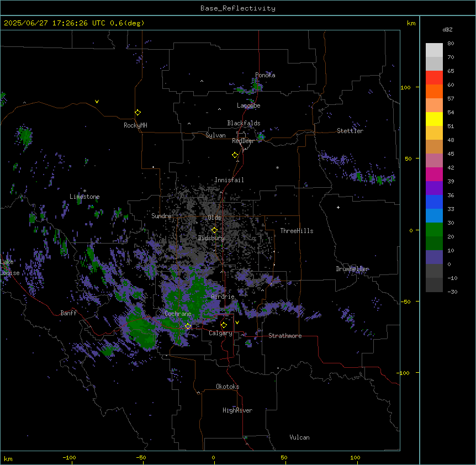The height and width of the screenshot is (465, 476).
Task: Click the Lake Louise label
Action: tap(9, 267)
